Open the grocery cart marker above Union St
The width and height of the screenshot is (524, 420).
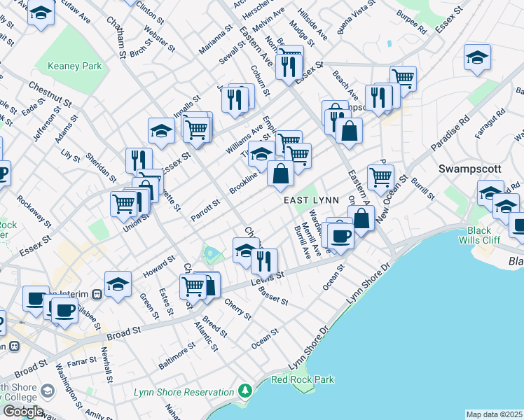coord(124,204)
